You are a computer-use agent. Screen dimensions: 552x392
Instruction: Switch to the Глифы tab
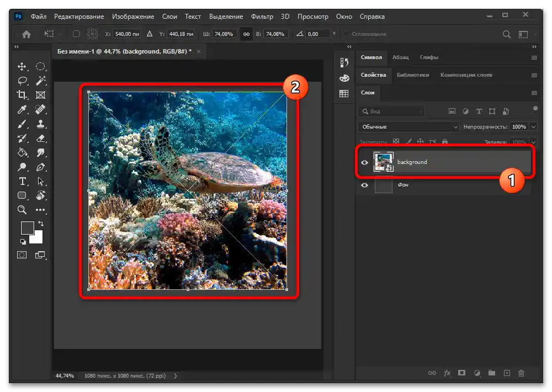(429, 57)
